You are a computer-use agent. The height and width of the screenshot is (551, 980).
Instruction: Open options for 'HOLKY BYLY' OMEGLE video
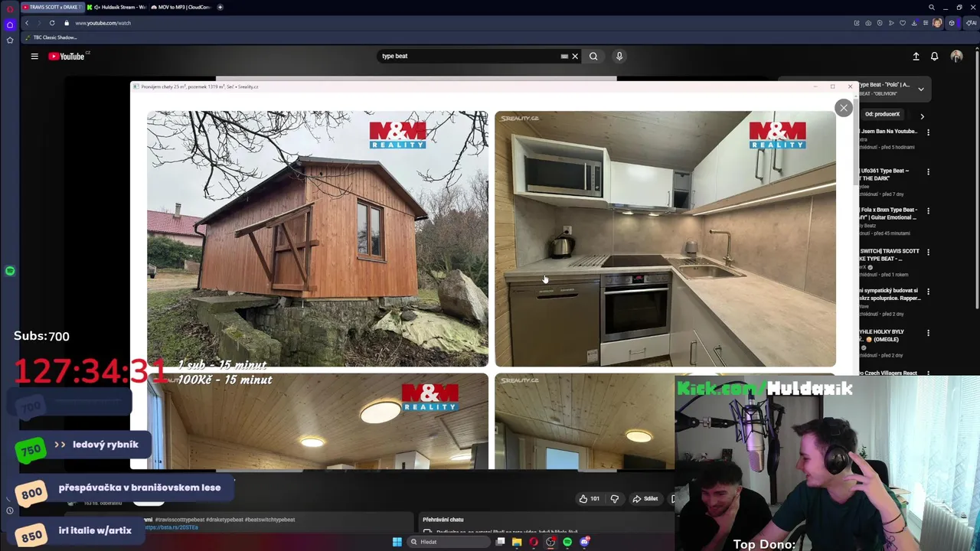point(928,333)
